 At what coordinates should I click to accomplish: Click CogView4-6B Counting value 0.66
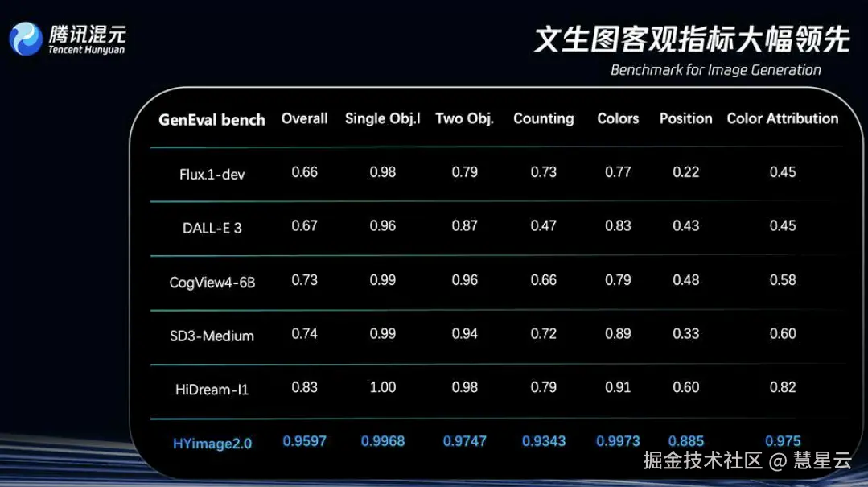(544, 280)
